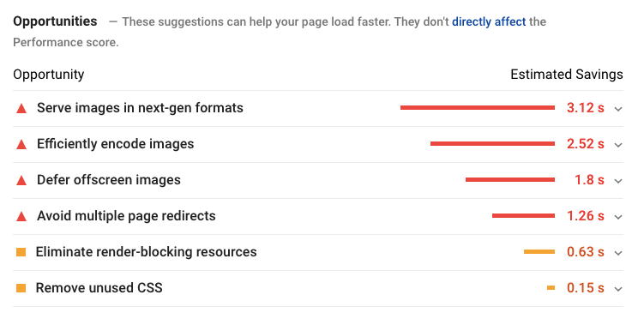Click red triangle beside Serve images in next-gen formats
The image size is (644, 331).
point(21,108)
